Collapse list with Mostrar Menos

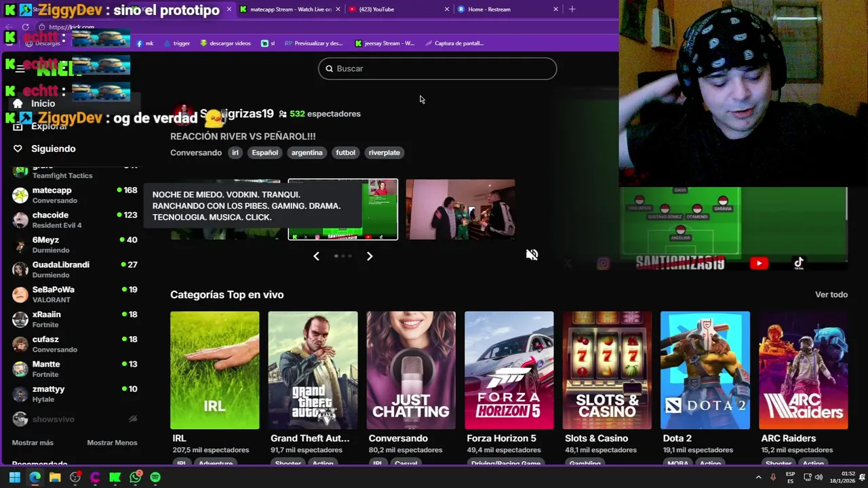112,443
